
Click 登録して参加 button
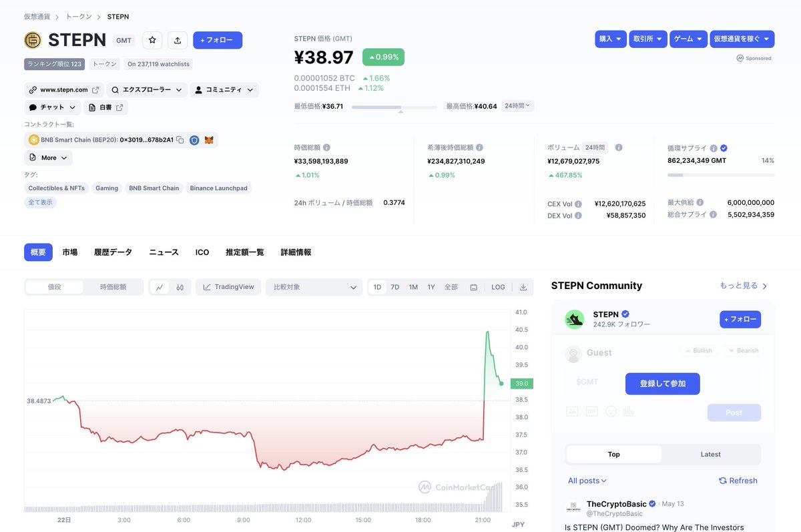pos(663,384)
